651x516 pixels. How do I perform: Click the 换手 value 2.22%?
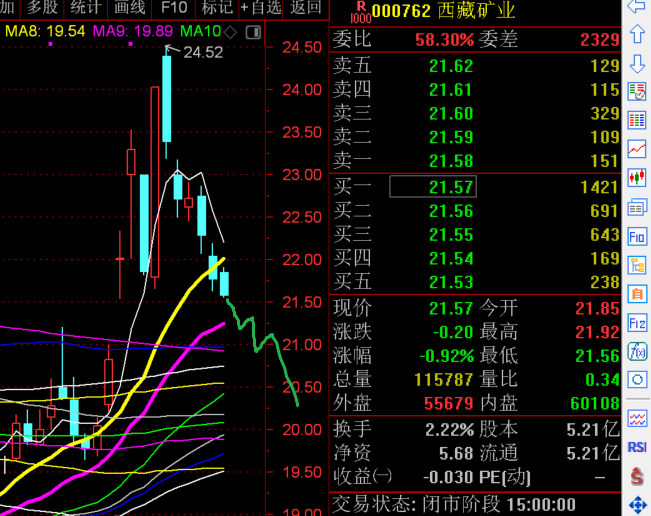[449, 430]
